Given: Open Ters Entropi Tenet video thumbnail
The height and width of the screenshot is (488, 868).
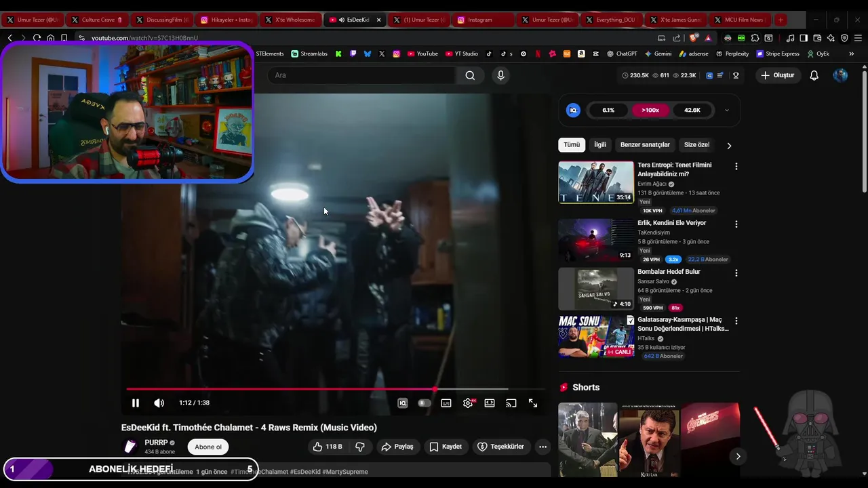Looking at the screenshot, I should [x=596, y=182].
